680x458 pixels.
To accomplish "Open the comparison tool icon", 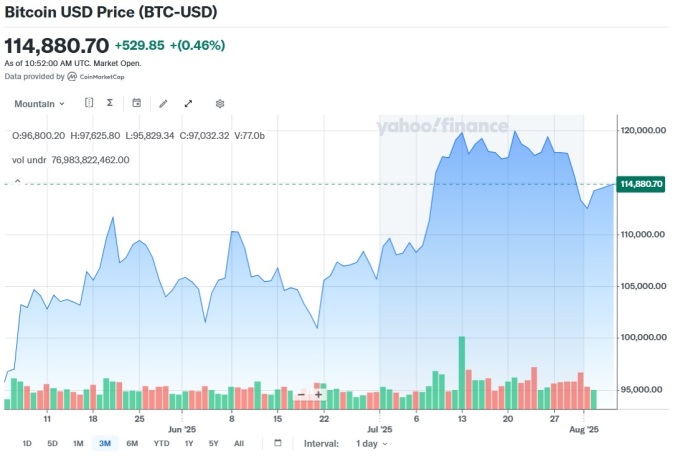I will 89,103.
